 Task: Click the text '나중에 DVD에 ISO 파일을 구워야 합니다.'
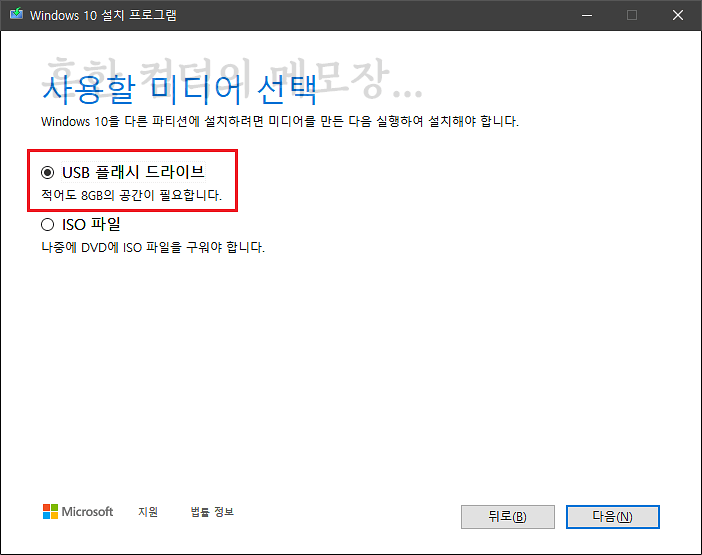(153, 247)
